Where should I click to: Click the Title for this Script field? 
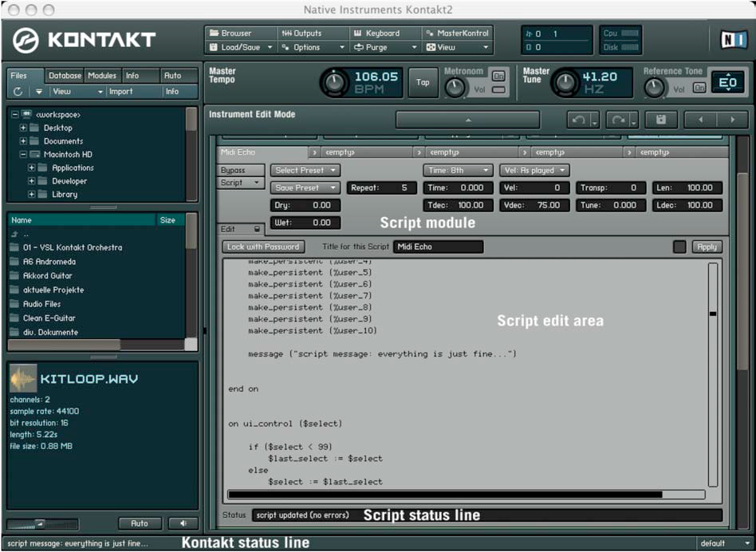(x=438, y=246)
